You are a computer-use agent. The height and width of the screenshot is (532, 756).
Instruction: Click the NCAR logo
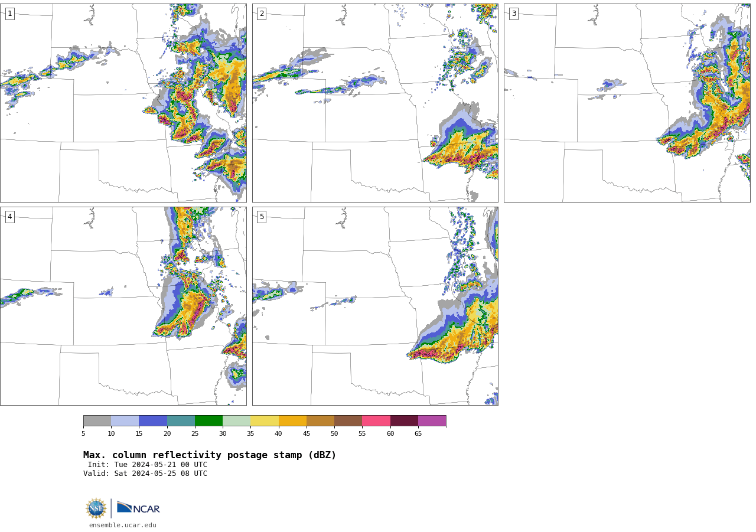point(138,508)
